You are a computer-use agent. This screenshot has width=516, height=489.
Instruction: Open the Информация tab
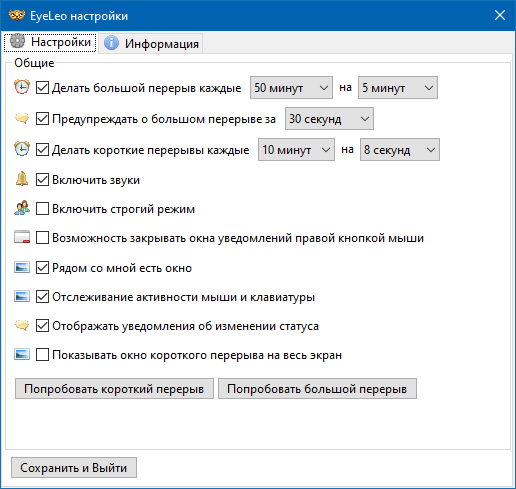(x=151, y=43)
